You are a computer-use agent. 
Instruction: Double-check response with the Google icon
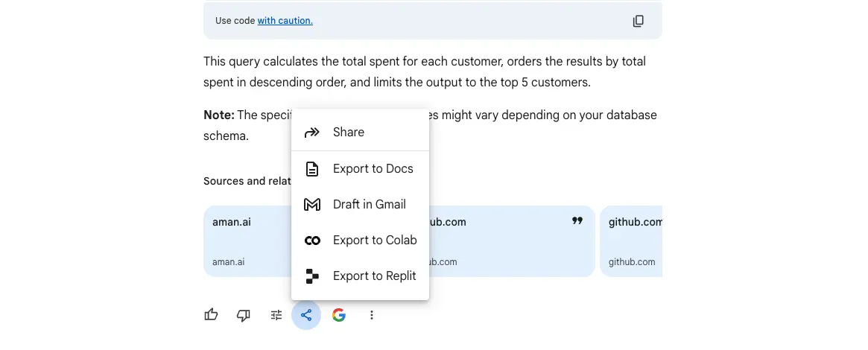tap(339, 315)
